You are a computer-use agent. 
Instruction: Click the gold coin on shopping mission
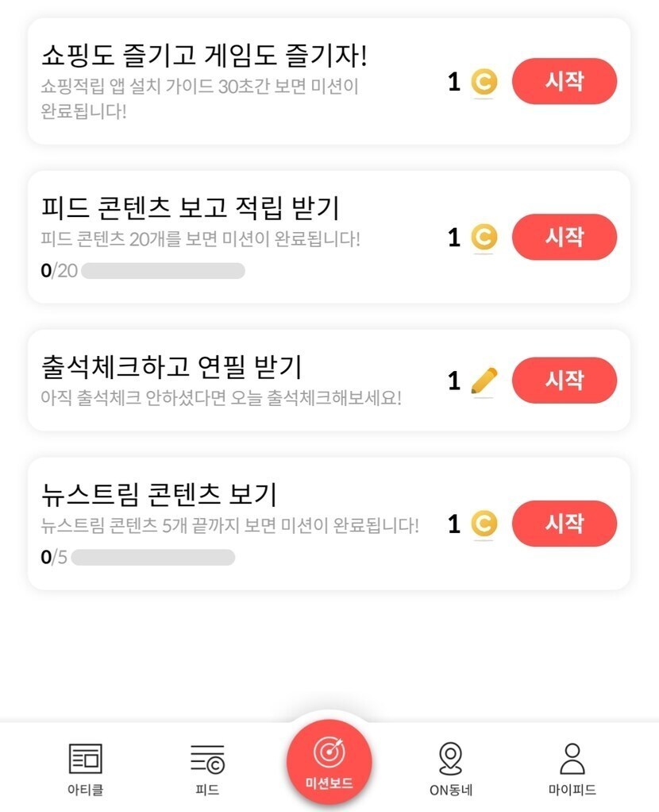[x=483, y=81]
